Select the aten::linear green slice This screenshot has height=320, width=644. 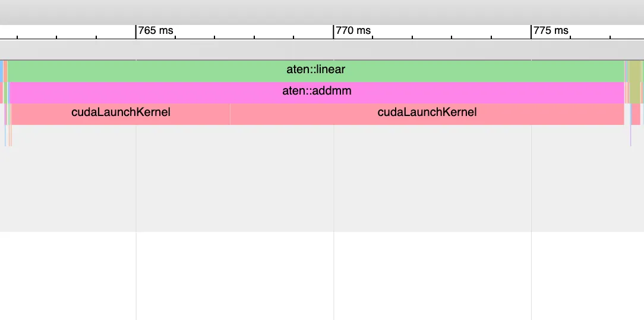click(x=315, y=70)
